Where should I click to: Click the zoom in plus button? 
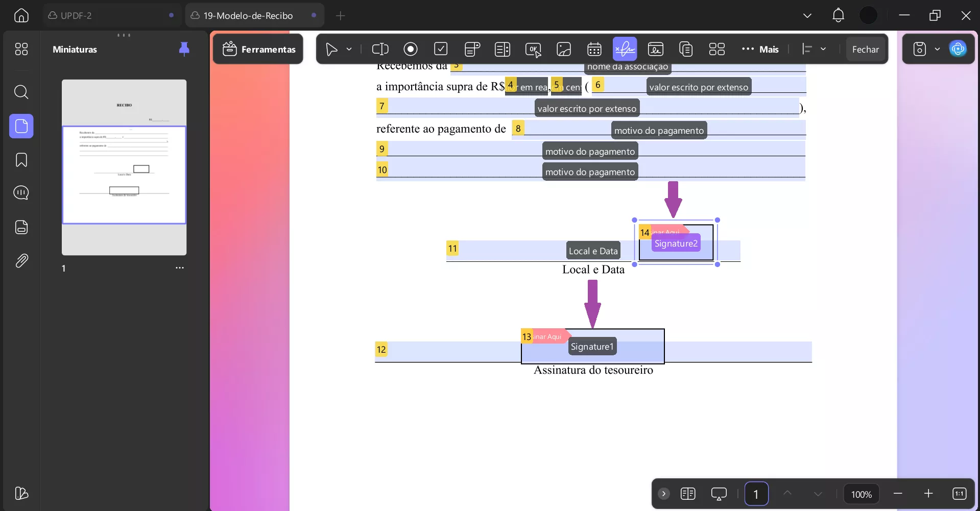tap(928, 494)
